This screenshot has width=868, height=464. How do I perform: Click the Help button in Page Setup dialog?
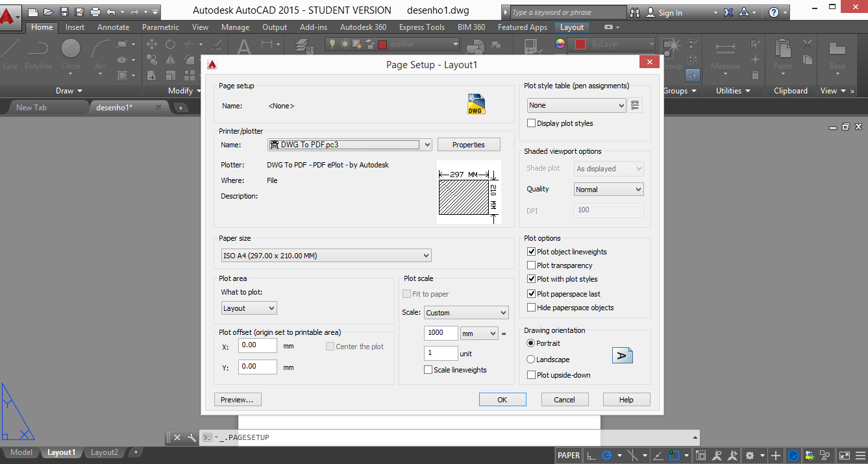(x=626, y=400)
